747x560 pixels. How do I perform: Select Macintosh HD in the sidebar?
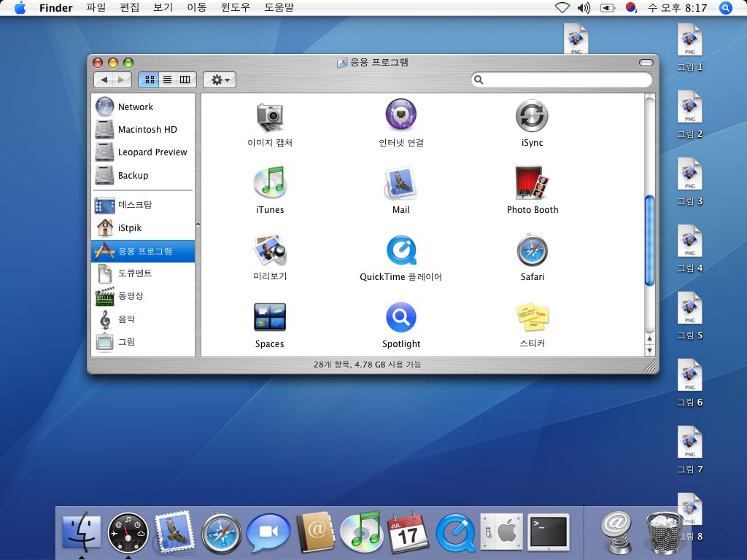point(147,130)
